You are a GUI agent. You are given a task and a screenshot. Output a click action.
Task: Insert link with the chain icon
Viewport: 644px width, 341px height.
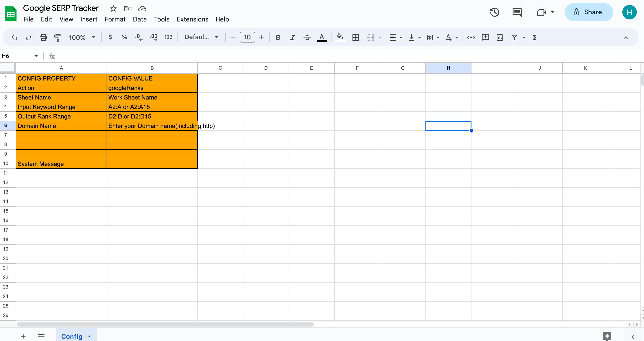[x=471, y=38]
